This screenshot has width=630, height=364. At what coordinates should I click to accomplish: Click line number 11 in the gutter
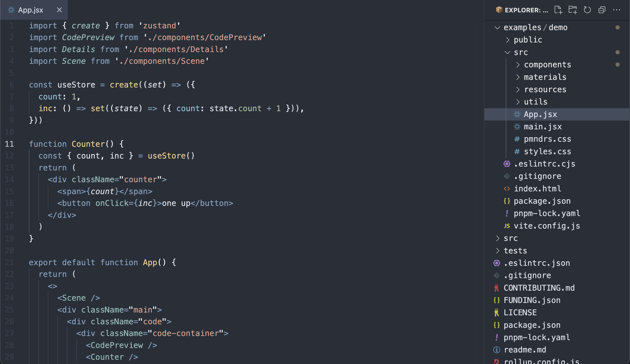[x=9, y=144]
